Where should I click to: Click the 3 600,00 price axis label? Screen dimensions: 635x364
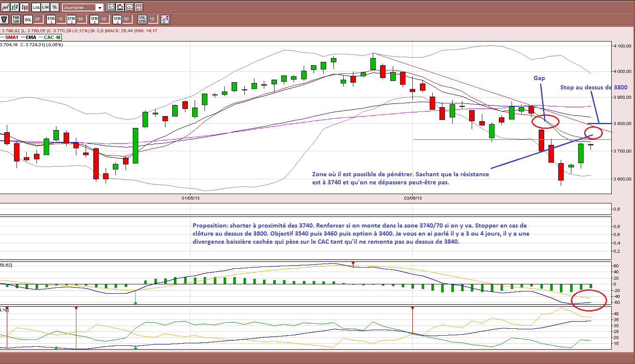tap(622, 179)
